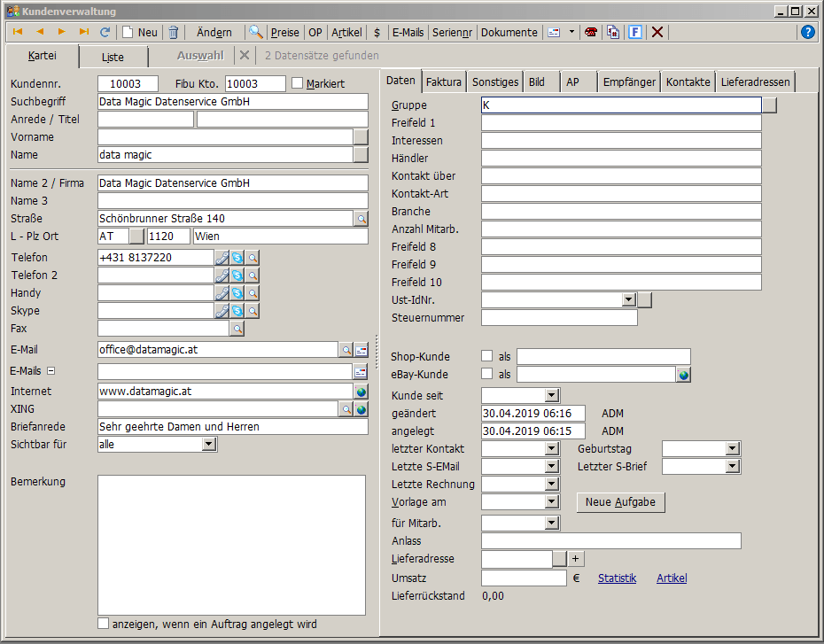Open the Geburtstag date dropdown
824x644 pixels.
pos(733,448)
